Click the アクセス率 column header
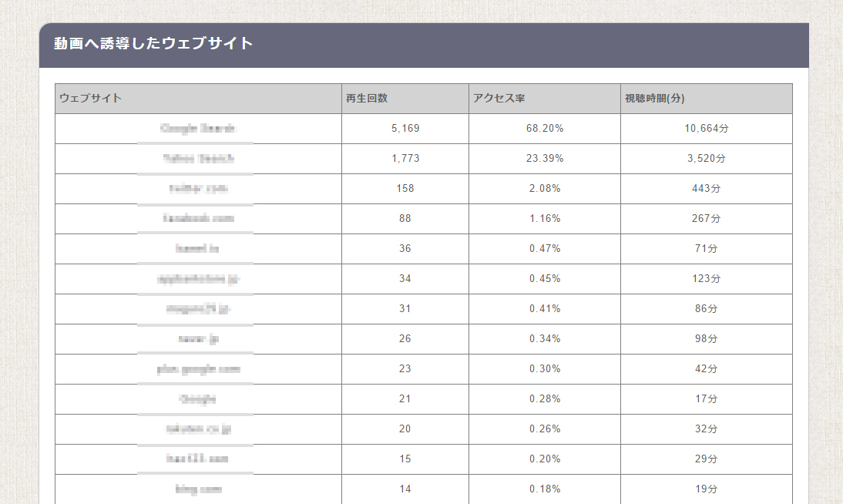 [x=545, y=99]
